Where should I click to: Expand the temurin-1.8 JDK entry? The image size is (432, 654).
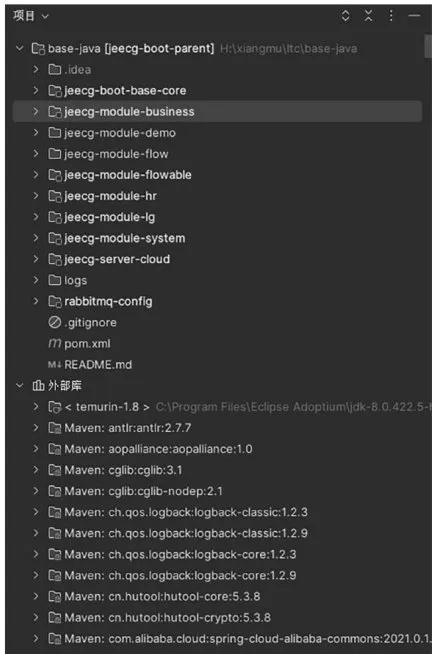tap(36, 407)
